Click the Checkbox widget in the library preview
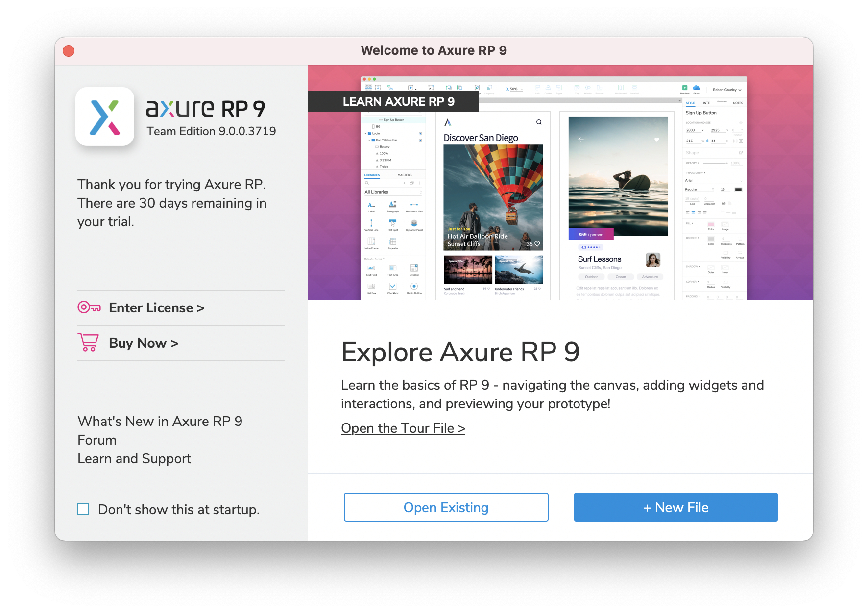The width and height of the screenshot is (868, 613). tap(392, 286)
